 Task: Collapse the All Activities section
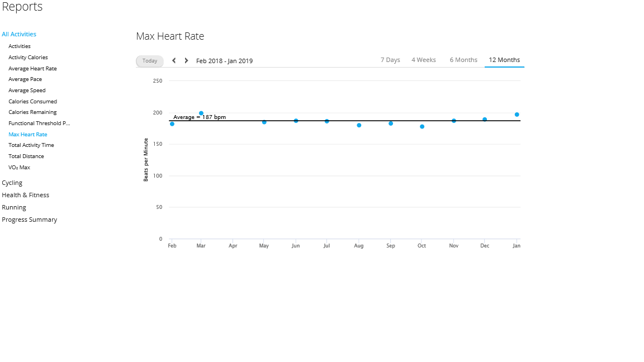click(x=19, y=34)
